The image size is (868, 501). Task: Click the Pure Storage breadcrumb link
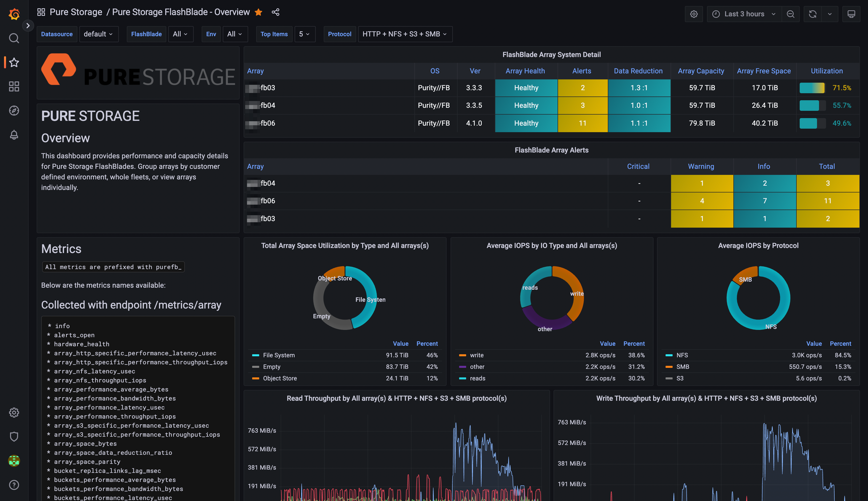76,12
